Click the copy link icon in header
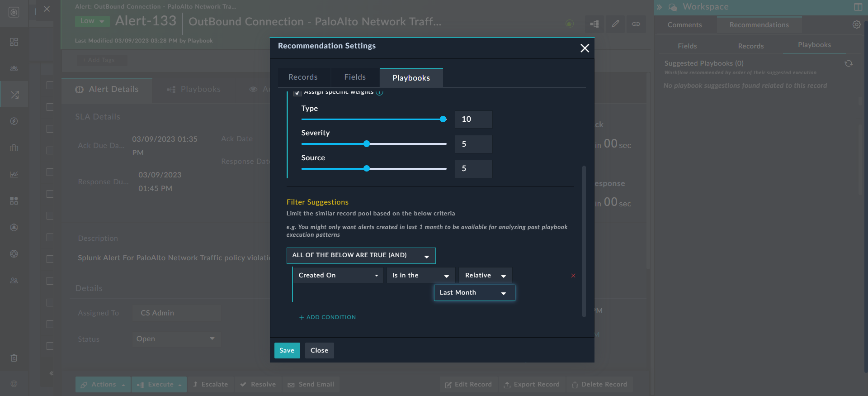 click(x=636, y=24)
